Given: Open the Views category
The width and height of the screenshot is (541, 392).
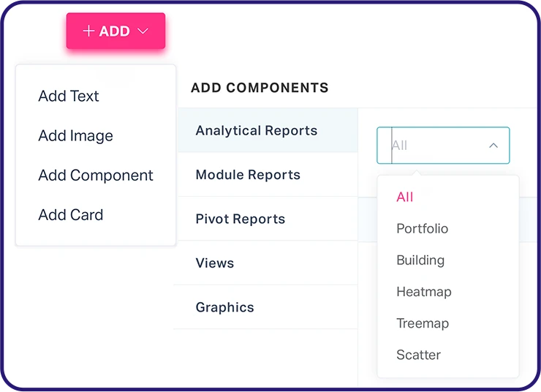Looking at the screenshot, I should pyautogui.click(x=215, y=263).
